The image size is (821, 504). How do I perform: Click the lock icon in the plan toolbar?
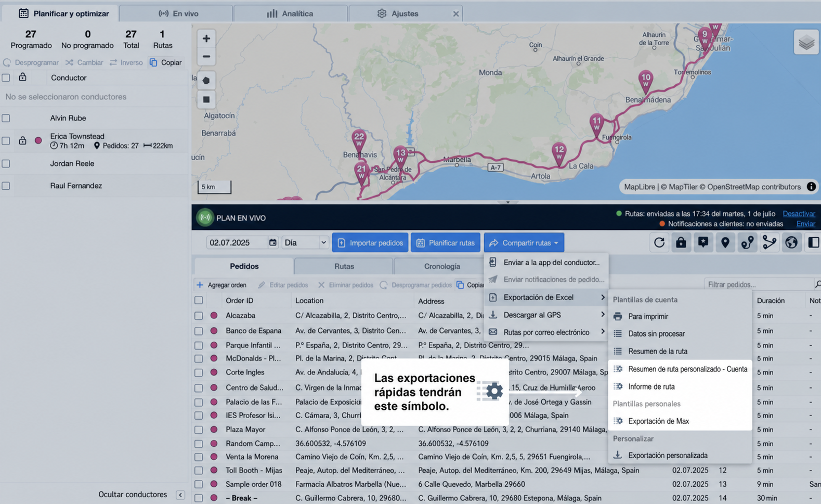[x=681, y=242]
